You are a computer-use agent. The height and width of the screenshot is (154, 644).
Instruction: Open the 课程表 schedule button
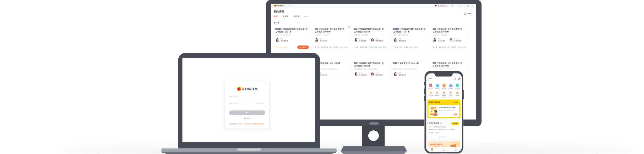tap(468, 14)
